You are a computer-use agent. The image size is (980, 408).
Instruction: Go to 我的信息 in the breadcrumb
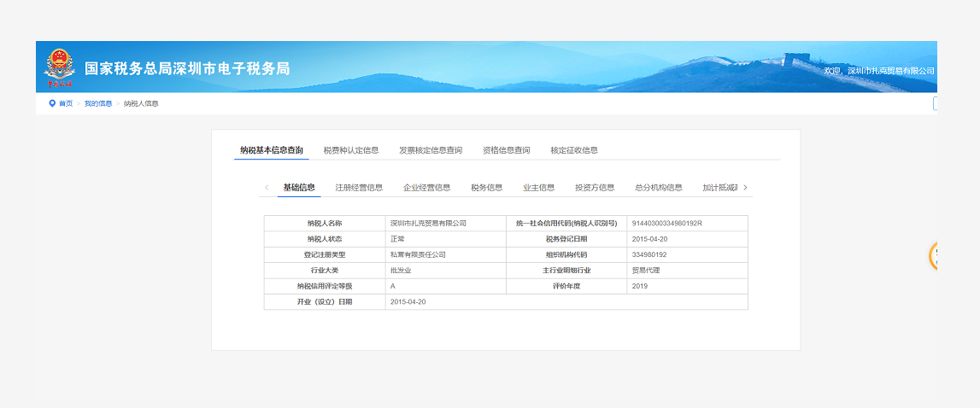pos(97,103)
